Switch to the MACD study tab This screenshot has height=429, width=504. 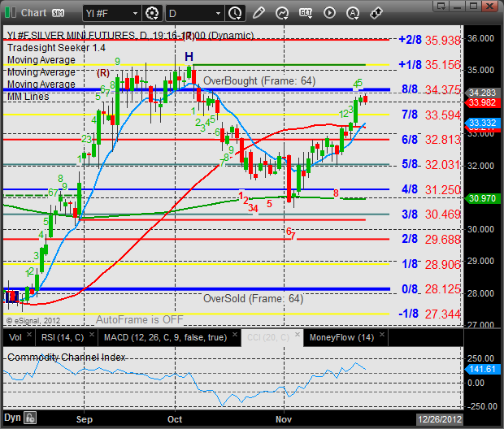point(166,337)
